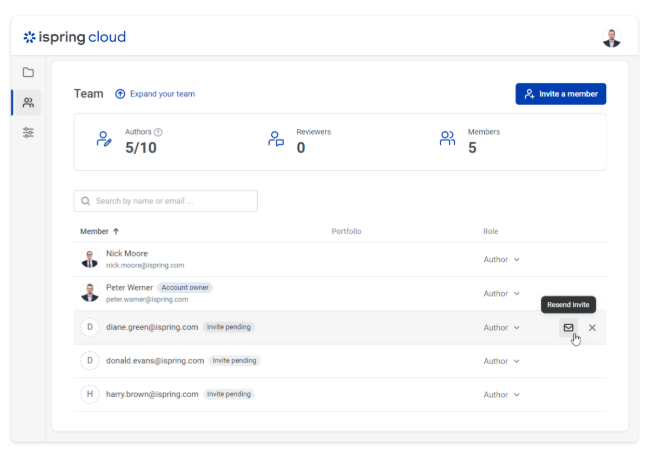
Task: Click the Invite a member button
Action: click(x=561, y=94)
